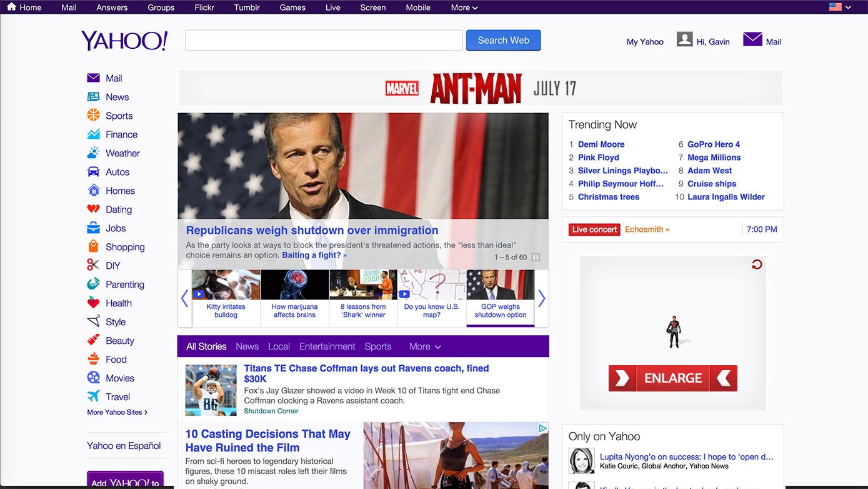
Task: Click the Echosmith live concert link
Action: coord(647,229)
